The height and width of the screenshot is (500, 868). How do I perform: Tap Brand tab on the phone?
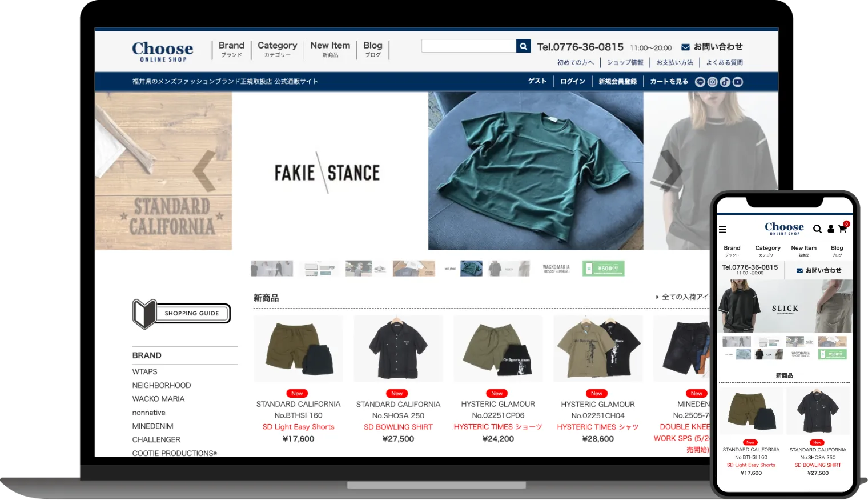pyautogui.click(x=732, y=251)
